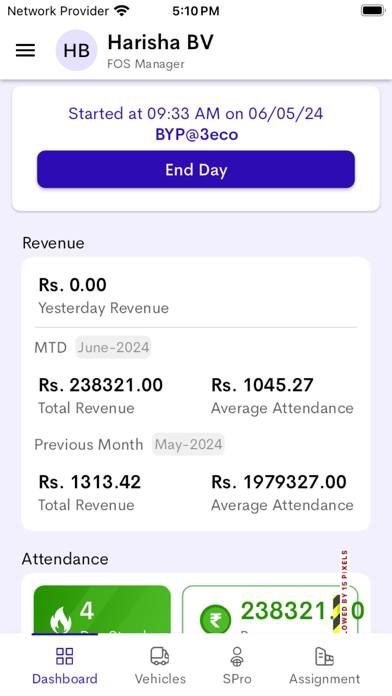
Task: Tap the Vehicles truck icon
Action: click(x=160, y=656)
